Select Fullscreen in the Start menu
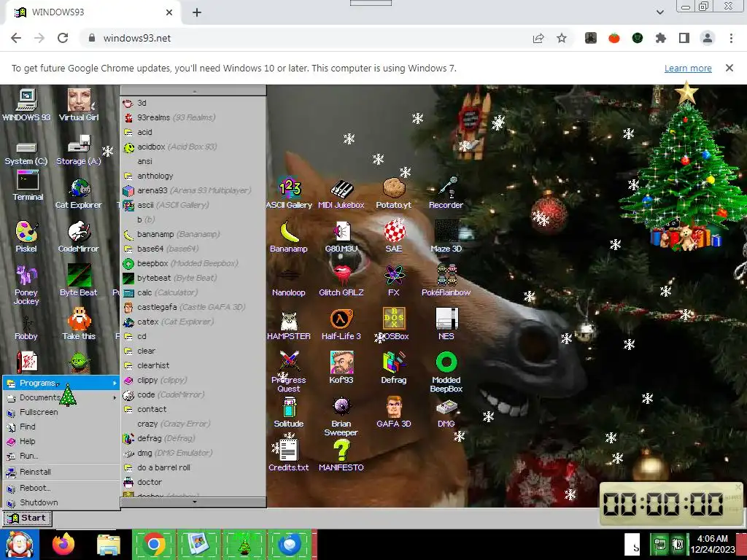747x560 pixels. pos(61,412)
